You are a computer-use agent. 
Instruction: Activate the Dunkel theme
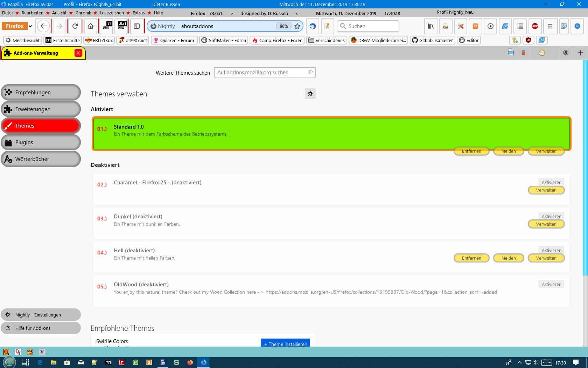551,216
